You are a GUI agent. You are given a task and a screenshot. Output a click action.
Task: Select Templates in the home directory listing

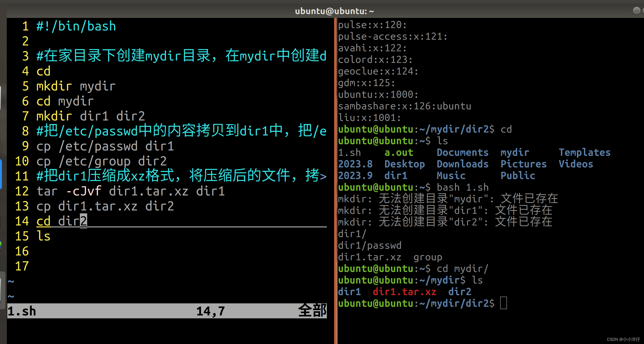(584, 152)
